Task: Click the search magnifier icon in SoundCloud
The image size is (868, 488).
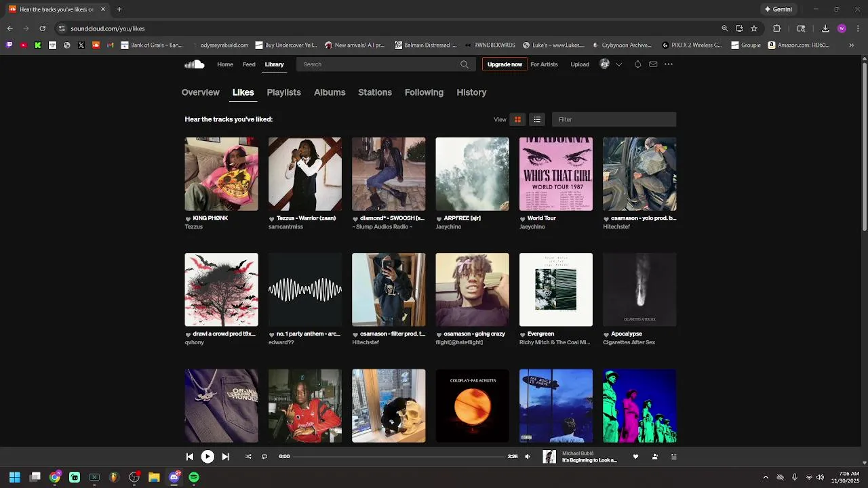Action: point(465,64)
